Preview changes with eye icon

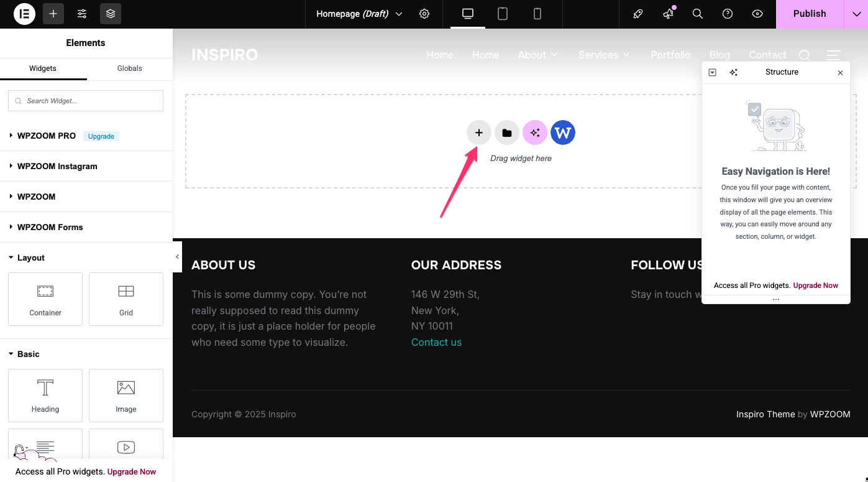[x=757, y=14]
